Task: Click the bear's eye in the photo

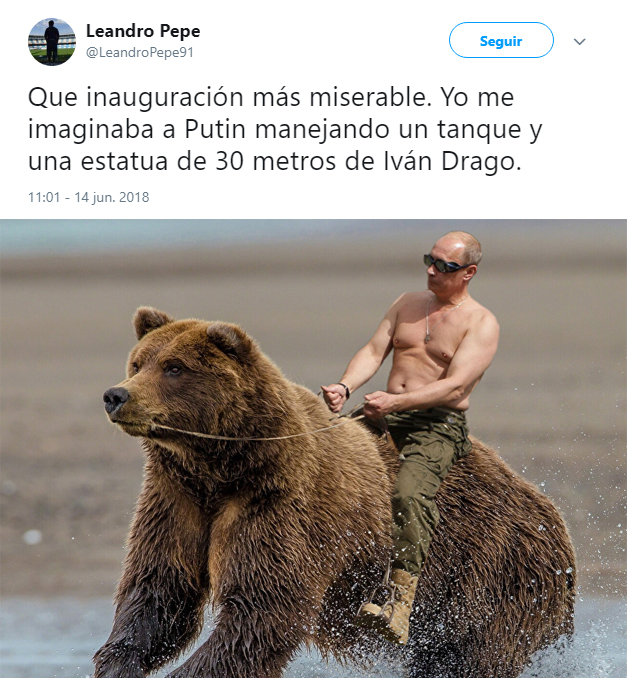Action: (x=174, y=369)
